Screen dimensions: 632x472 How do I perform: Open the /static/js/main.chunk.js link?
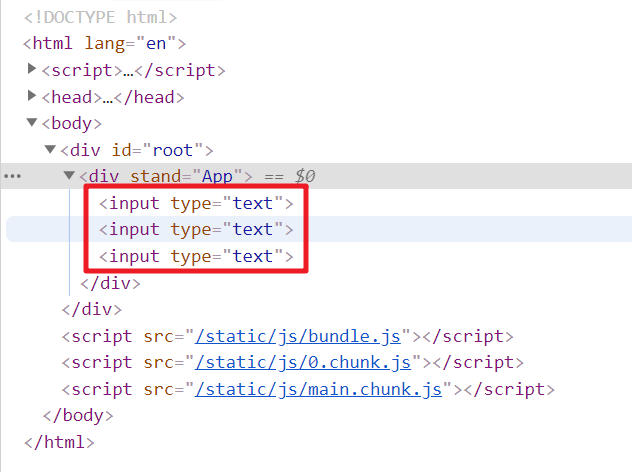pyautogui.click(x=318, y=389)
